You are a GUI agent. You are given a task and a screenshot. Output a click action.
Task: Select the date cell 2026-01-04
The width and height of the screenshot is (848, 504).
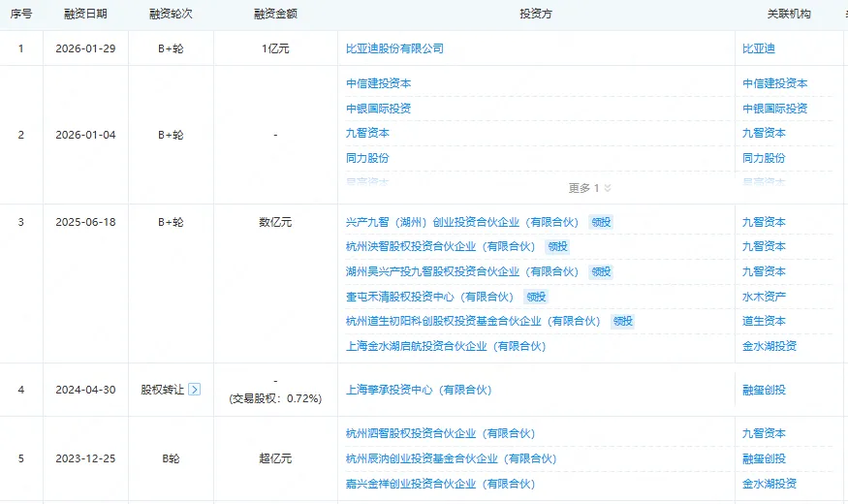tap(85, 135)
